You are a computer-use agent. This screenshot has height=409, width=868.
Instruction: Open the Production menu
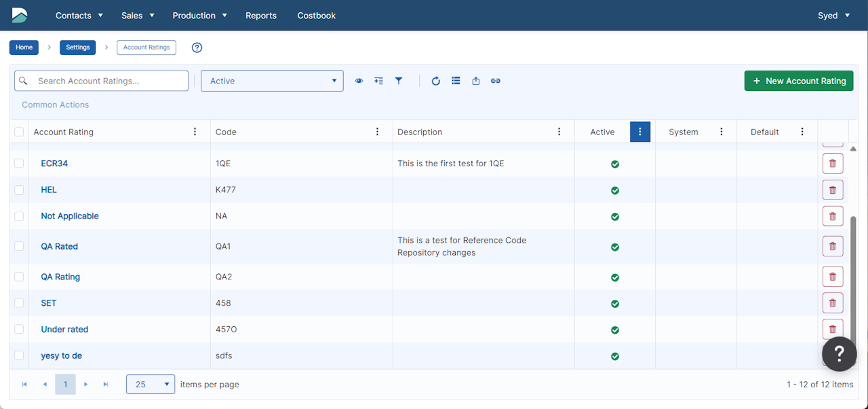pos(199,16)
